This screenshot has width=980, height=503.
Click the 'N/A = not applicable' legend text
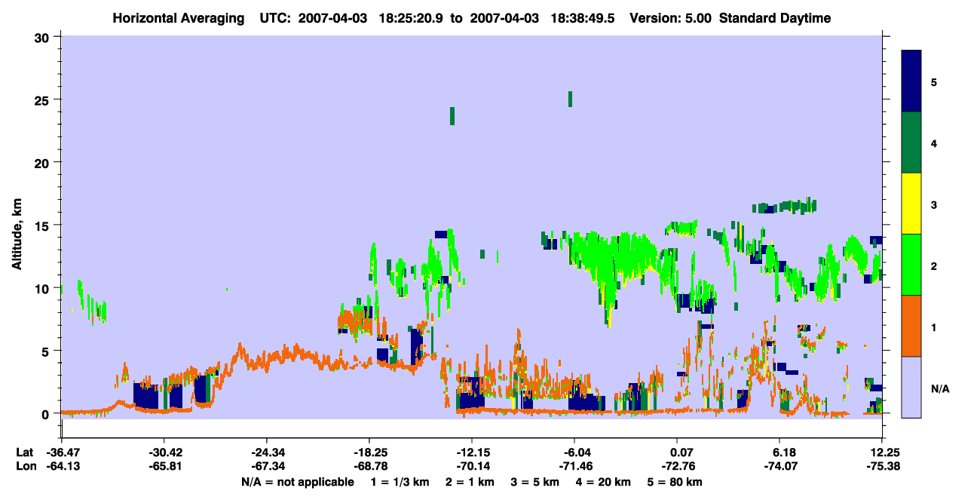pyautogui.click(x=297, y=482)
